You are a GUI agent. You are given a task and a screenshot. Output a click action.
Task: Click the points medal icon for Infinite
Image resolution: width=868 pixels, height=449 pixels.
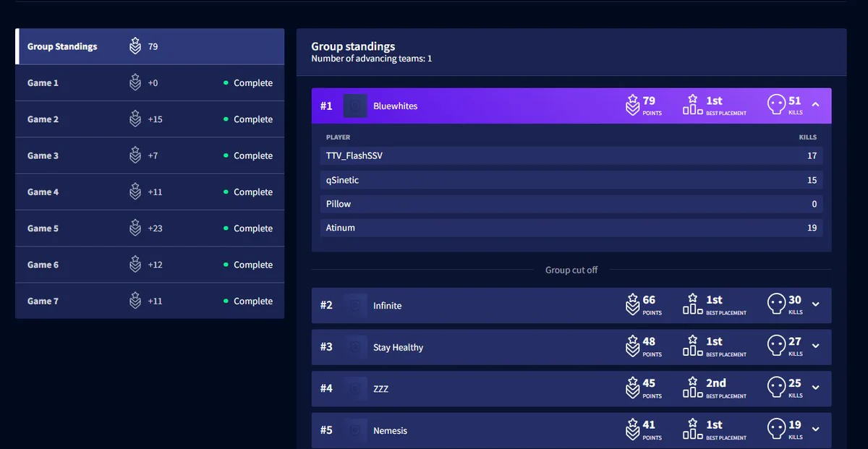tap(632, 304)
